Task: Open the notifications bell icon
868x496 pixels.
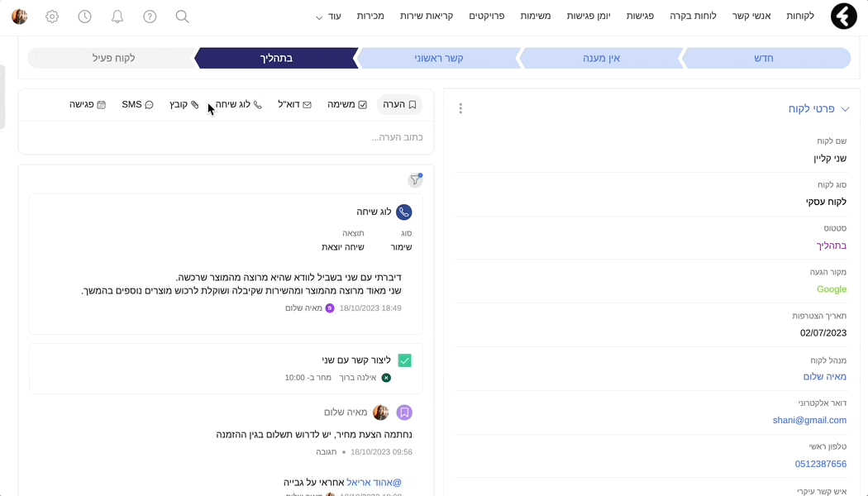Action: tap(117, 17)
